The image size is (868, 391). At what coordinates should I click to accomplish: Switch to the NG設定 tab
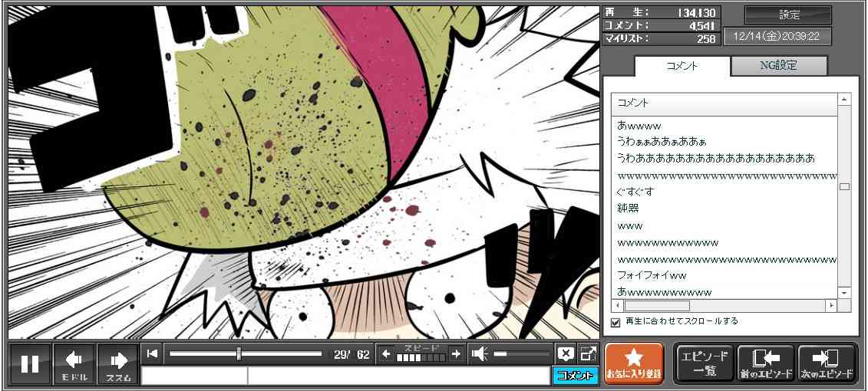coord(778,66)
